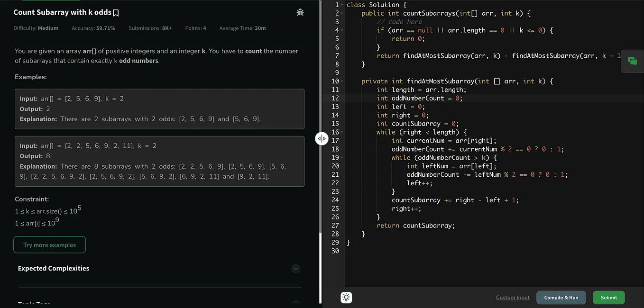Viewport: 644px width, 308px height.
Task: Click the 'return findAtMostSubarray(arr, k)' line
Action: click(498, 56)
